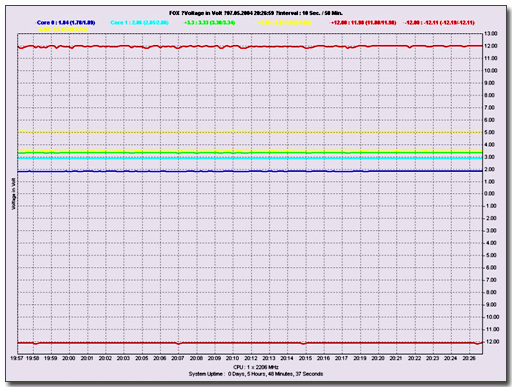The image size is (512, 387).
Task: Select the red -12.00 legend entry
Action: [440, 23]
